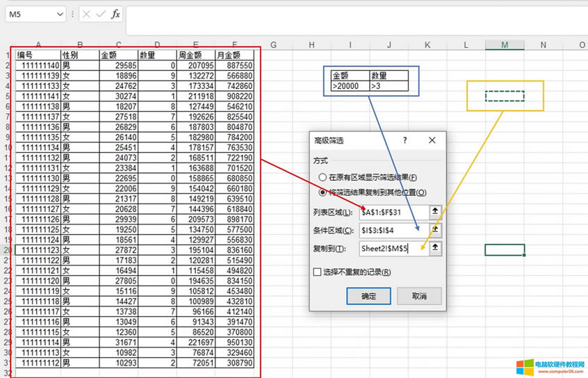The height and width of the screenshot is (378, 588).
Task: Select the 月金额 header cell
Action: point(234,55)
